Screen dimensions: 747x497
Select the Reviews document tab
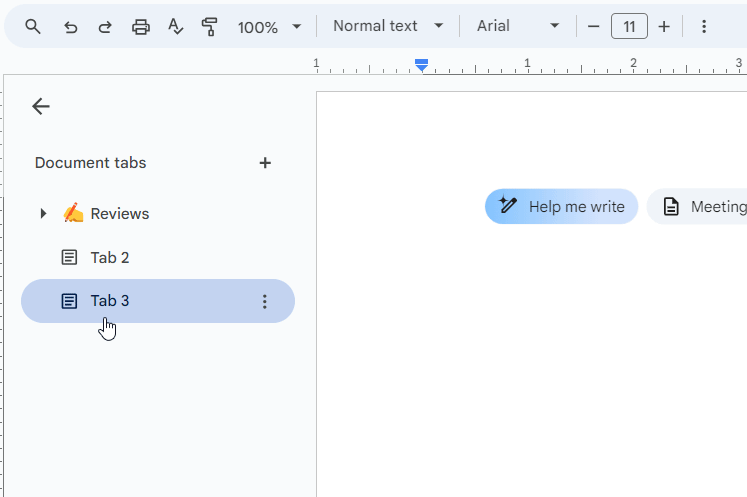(x=119, y=214)
